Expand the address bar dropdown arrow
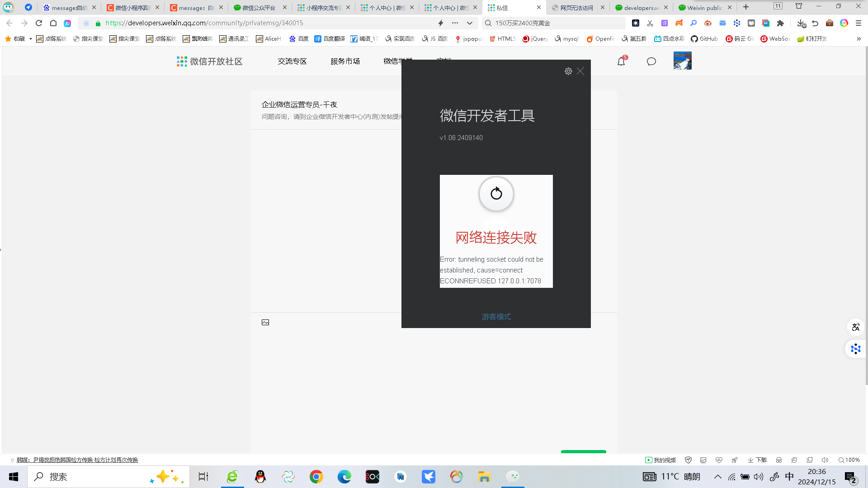The height and width of the screenshot is (488, 868). [470, 23]
